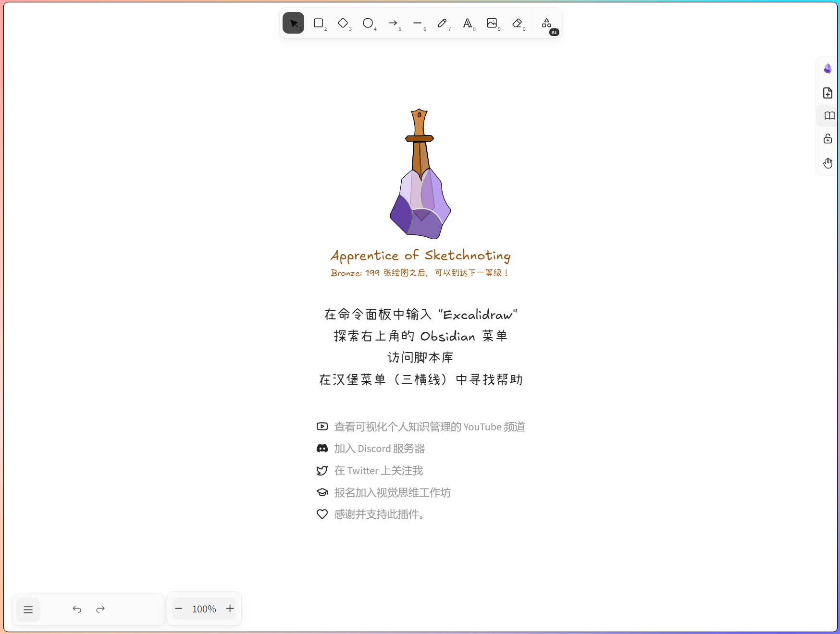Viewport: 840px width, 634px height.
Task: Select the Ellipse tool
Action: tap(368, 23)
